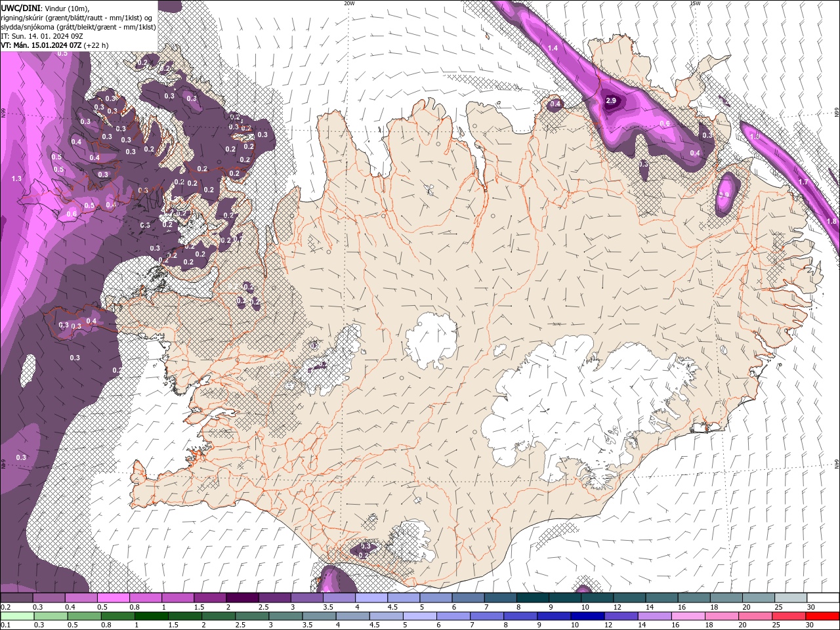Select bottom legend swatch between 4 and 4.5
The image size is (840, 630).
(352, 616)
